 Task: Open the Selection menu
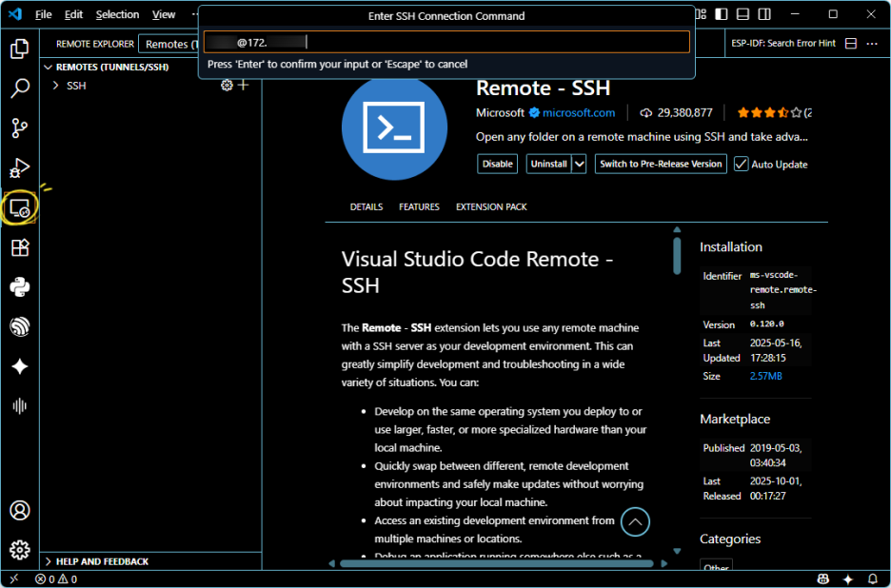coord(117,14)
